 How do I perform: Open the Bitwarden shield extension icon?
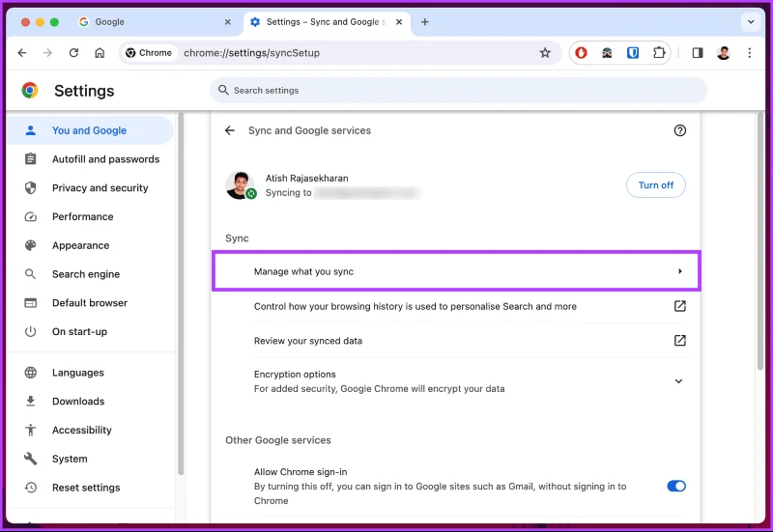pyautogui.click(x=633, y=53)
